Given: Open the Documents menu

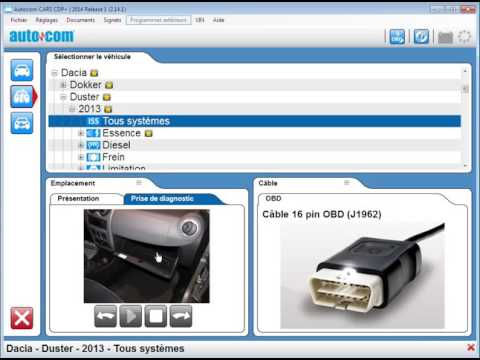Looking at the screenshot, I should pos(81,20).
